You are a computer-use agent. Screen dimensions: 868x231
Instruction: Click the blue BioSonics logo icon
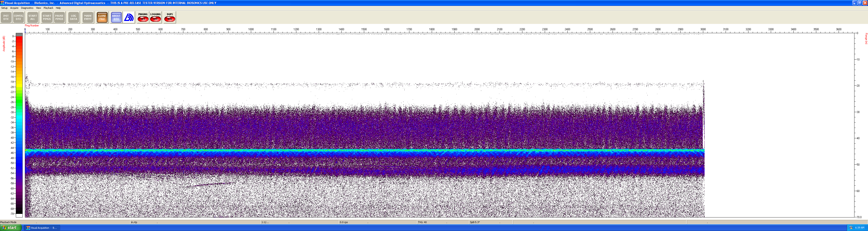[129, 18]
